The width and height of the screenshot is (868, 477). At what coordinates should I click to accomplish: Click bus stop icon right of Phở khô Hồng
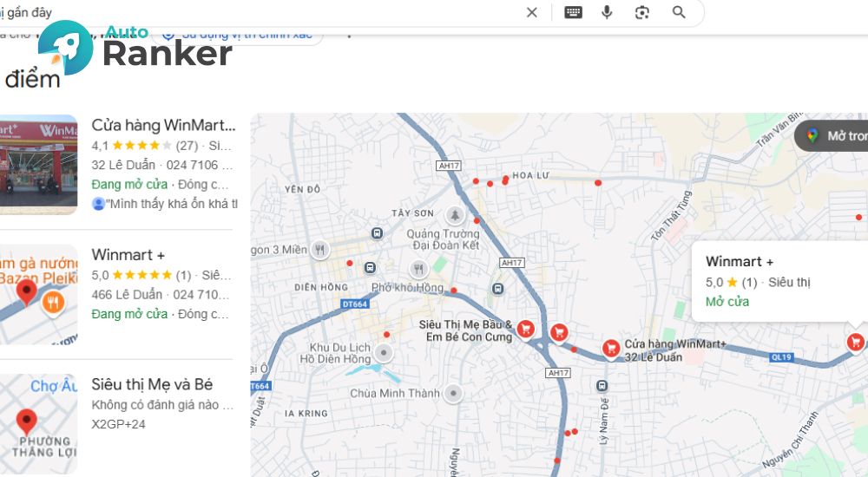pos(497,289)
